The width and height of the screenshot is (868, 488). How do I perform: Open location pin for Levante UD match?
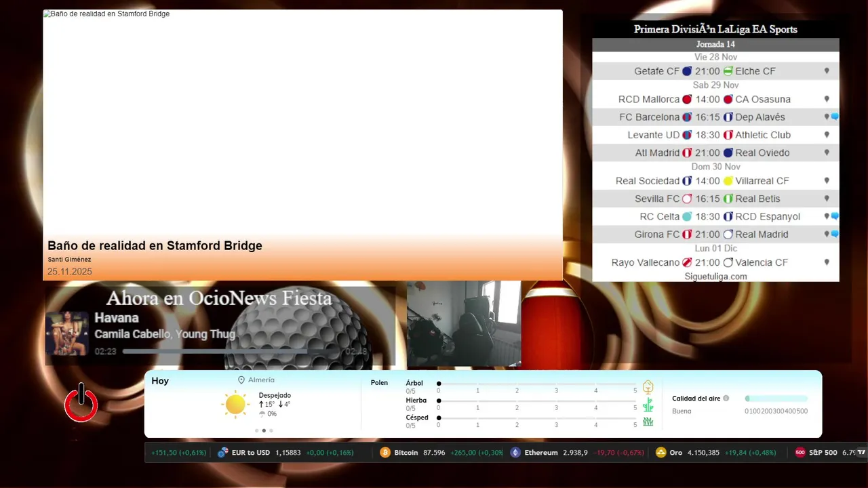tap(827, 134)
